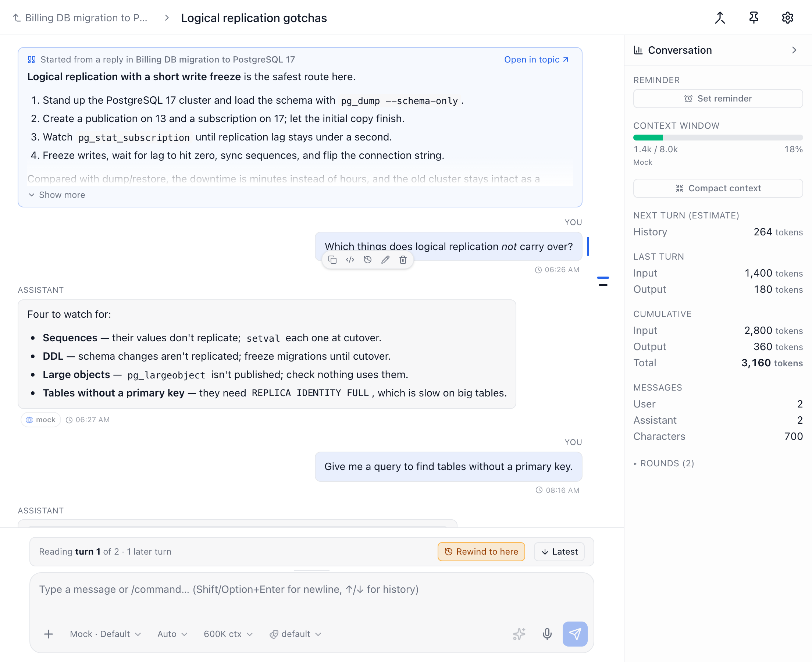Viewport: 812px width, 662px height.
Task: Open the Mock · Default model dropdown
Action: point(105,634)
